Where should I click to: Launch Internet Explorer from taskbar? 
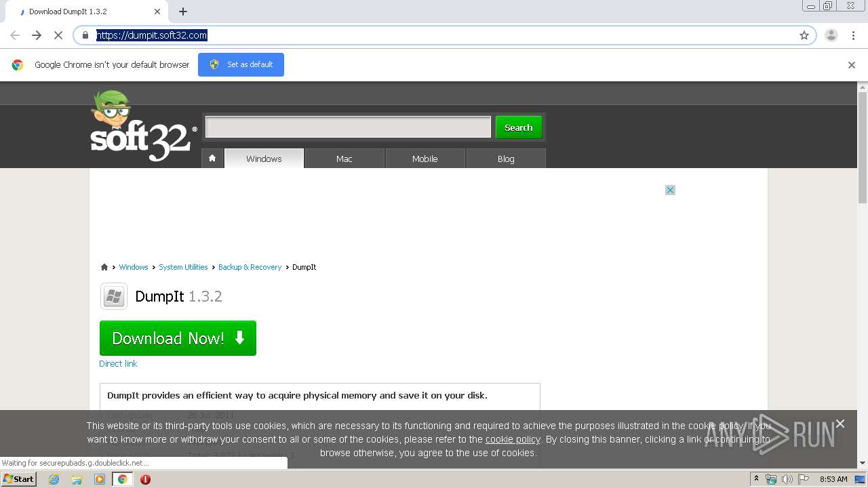point(54,479)
